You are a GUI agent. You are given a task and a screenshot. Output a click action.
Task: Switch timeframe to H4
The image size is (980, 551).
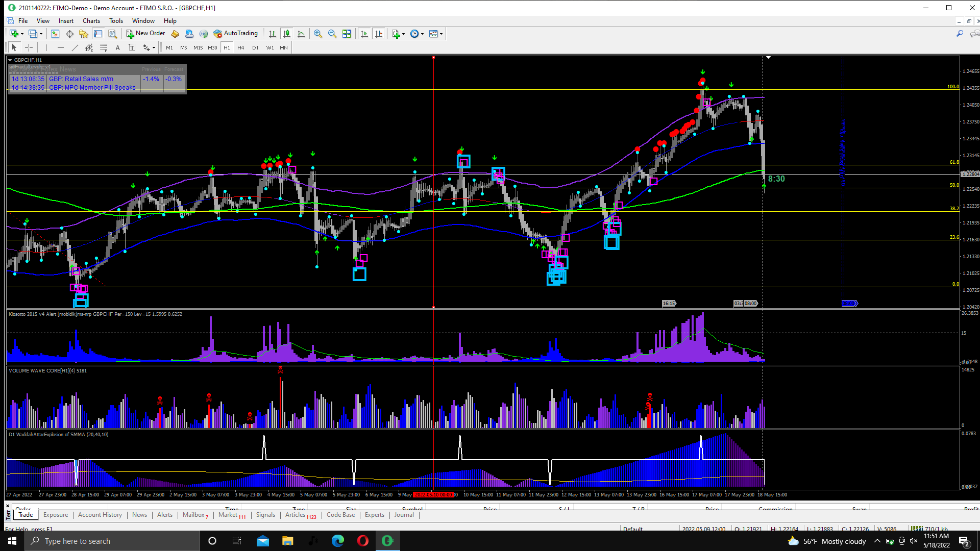click(241, 47)
